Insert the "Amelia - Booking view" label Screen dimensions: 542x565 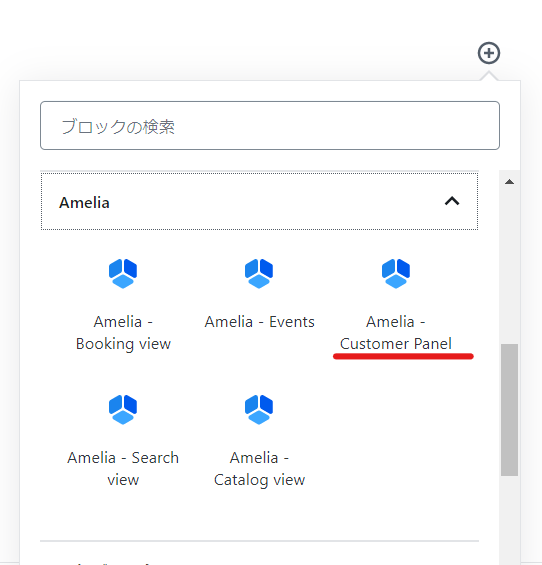(x=123, y=333)
